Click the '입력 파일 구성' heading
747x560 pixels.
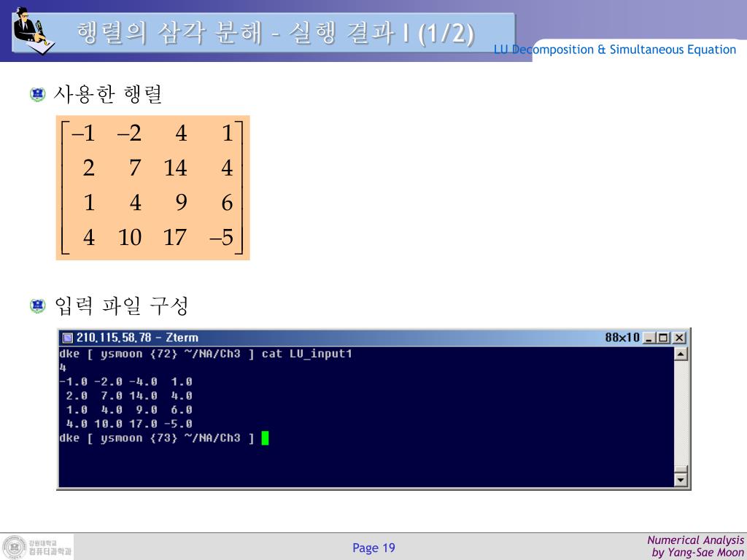pos(121,306)
